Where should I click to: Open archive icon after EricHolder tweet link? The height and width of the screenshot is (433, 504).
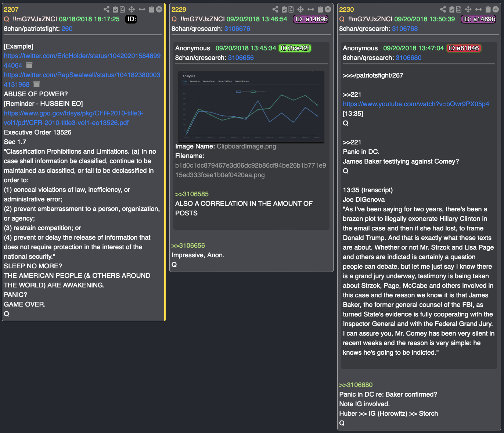pos(29,65)
